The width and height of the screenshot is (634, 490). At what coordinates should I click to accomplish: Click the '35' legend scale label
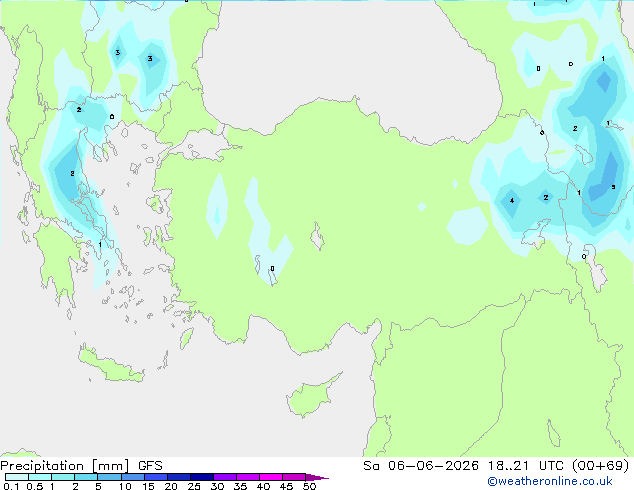pyautogui.click(x=240, y=486)
